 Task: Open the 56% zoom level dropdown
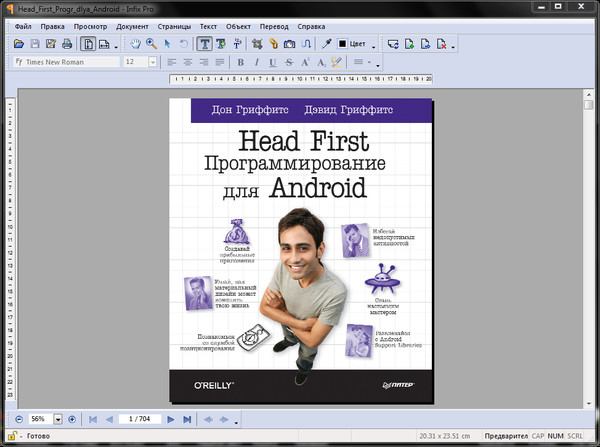pyautogui.click(x=58, y=418)
